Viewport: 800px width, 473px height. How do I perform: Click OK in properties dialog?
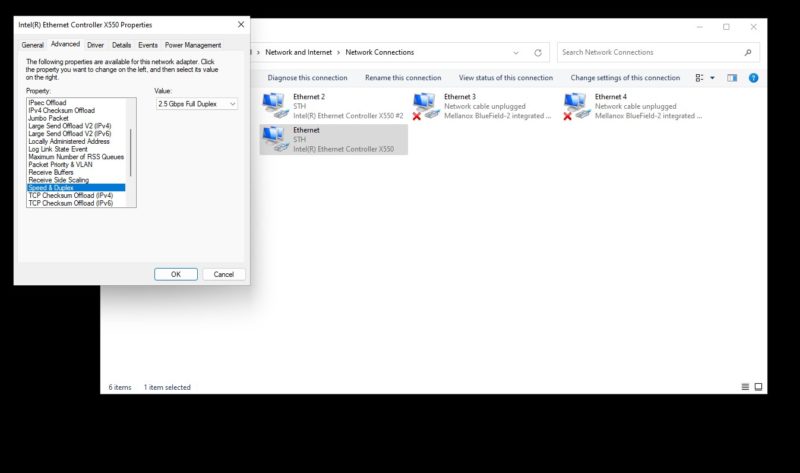coord(176,274)
